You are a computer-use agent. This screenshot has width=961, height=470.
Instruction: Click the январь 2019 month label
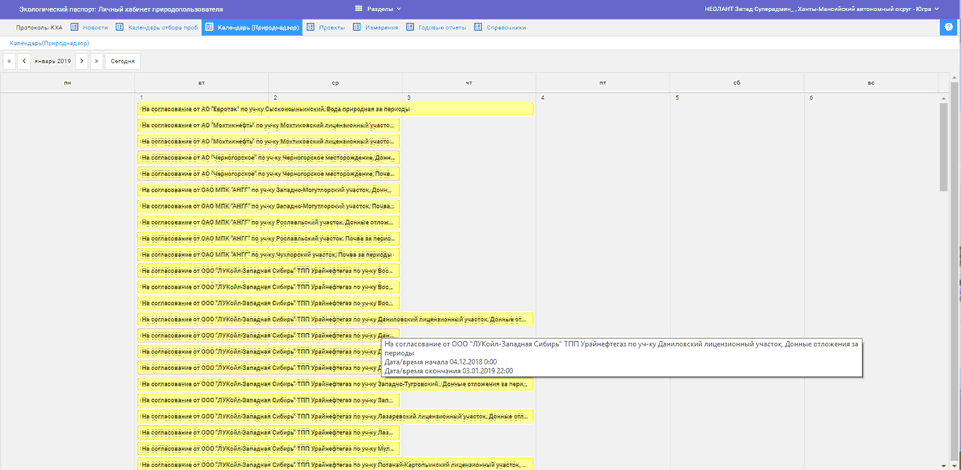coord(53,61)
